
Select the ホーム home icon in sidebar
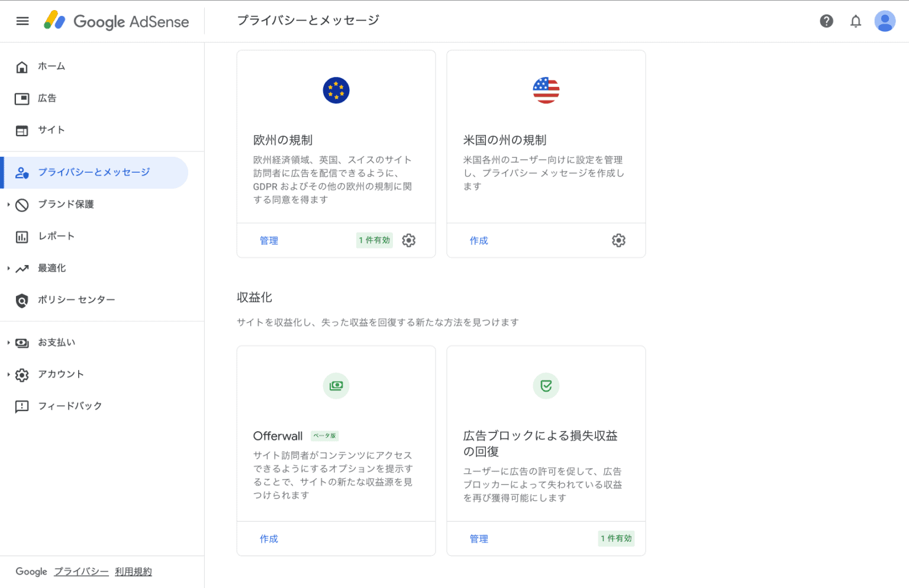click(22, 66)
